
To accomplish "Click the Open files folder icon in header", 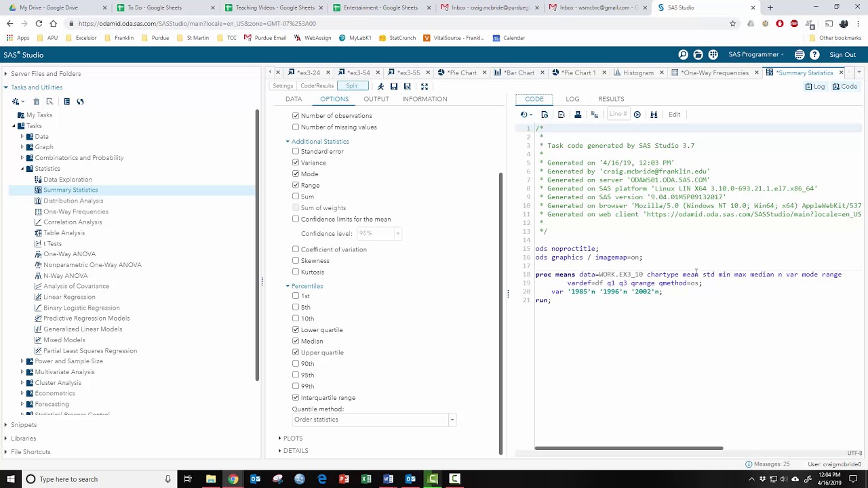I will (698, 54).
